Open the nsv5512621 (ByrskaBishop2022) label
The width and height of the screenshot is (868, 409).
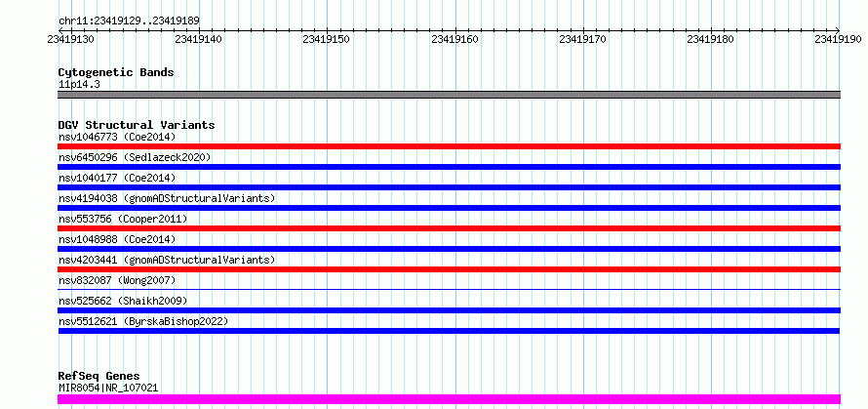click(x=143, y=321)
